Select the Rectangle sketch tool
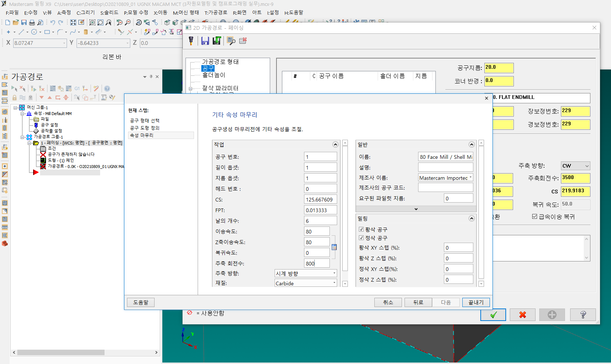The width and height of the screenshot is (611, 364). [47, 32]
